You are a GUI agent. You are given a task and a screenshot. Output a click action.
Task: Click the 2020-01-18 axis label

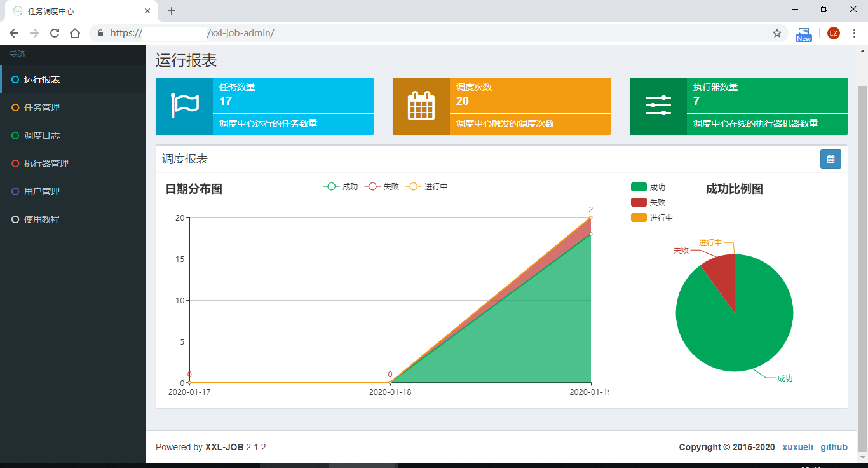coord(390,392)
